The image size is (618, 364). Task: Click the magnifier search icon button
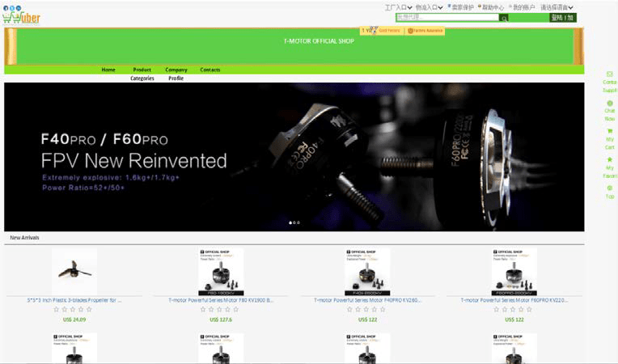tap(504, 17)
